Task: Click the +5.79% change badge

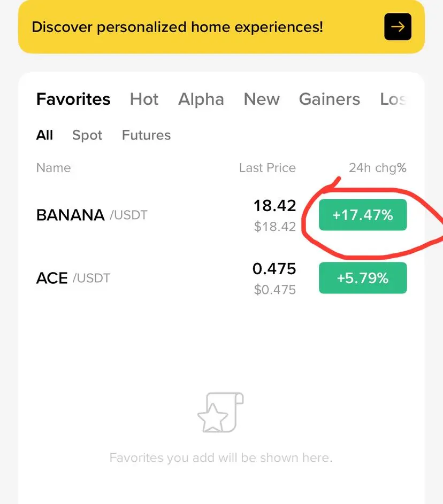Action: (363, 278)
